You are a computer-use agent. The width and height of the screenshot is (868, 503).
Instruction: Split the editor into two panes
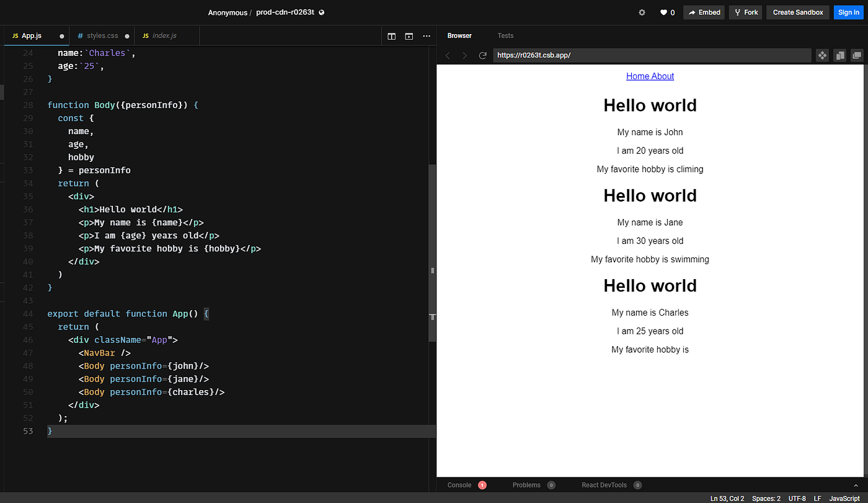(391, 36)
